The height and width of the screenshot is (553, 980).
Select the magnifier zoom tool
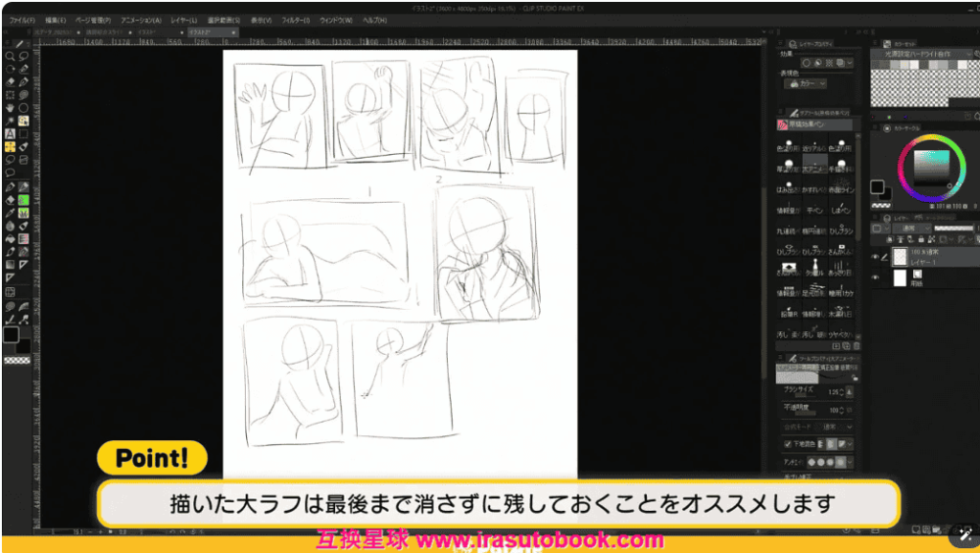[10, 55]
